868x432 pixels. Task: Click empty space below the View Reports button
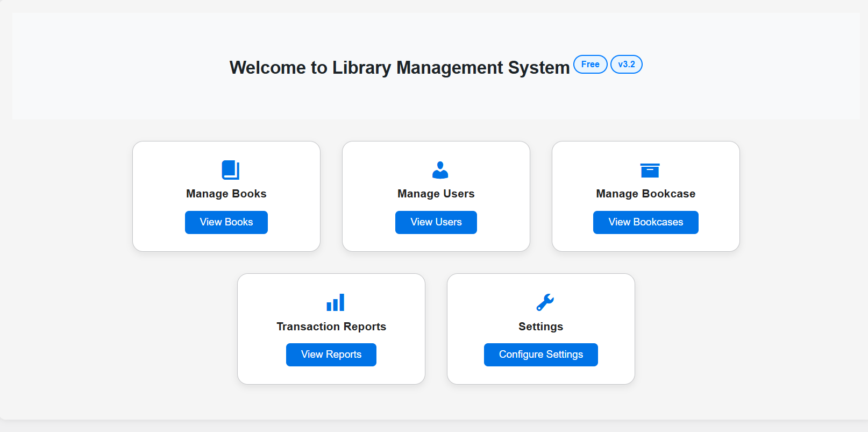[331, 375]
